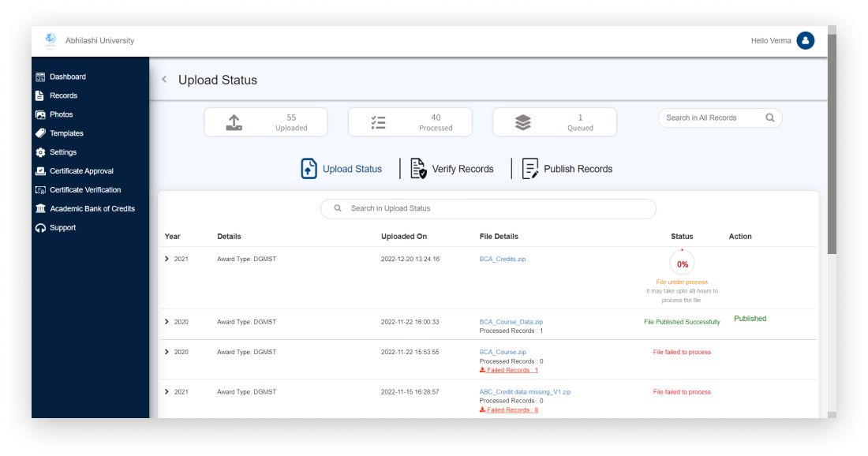
Task: Expand the 2021 BCA_Credits.zip row
Action: tap(166, 258)
